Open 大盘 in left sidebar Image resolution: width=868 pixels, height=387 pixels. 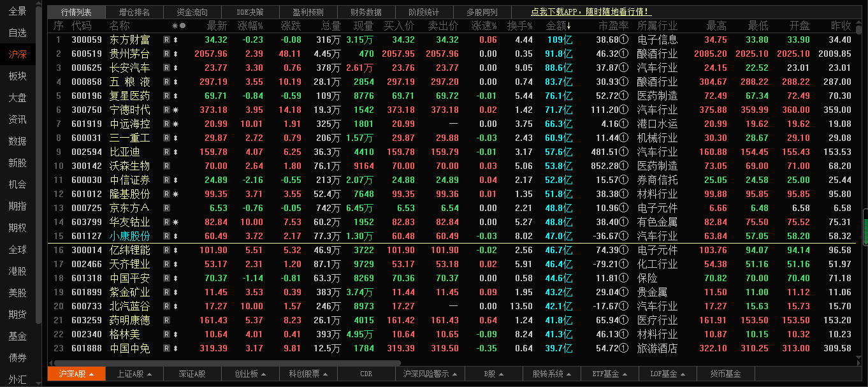pos(18,98)
